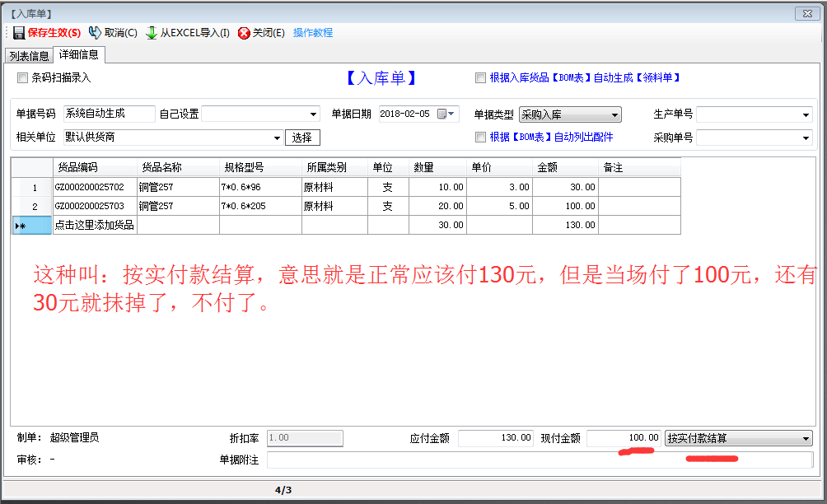The image size is (827, 504).
Task: Click the Save and Apply floppy disk icon
Action: click(x=18, y=33)
